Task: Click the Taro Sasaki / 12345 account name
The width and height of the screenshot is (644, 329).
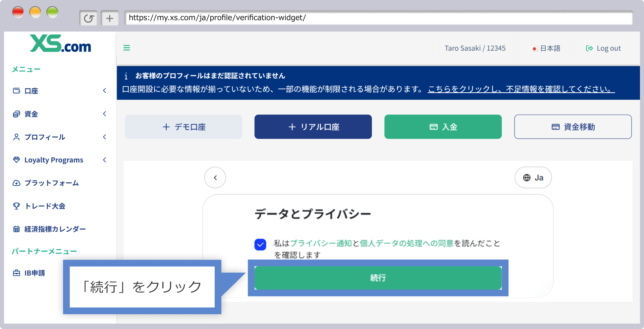Action: [x=475, y=48]
